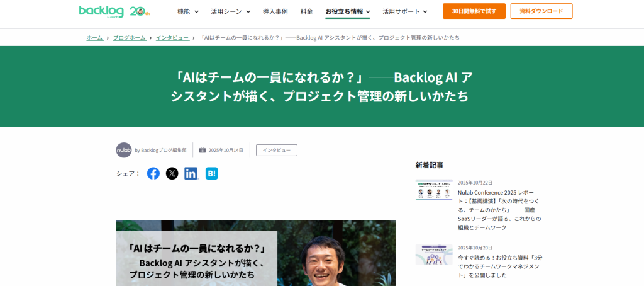Click the Nulab author avatar icon
The width and height of the screenshot is (644, 286).
(x=124, y=150)
